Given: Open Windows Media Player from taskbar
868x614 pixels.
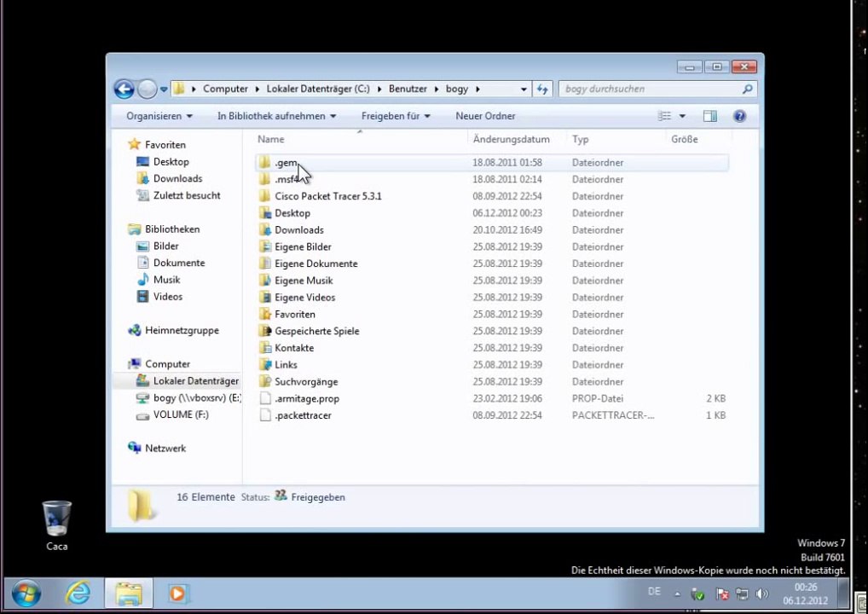Looking at the screenshot, I should point(177,594).
